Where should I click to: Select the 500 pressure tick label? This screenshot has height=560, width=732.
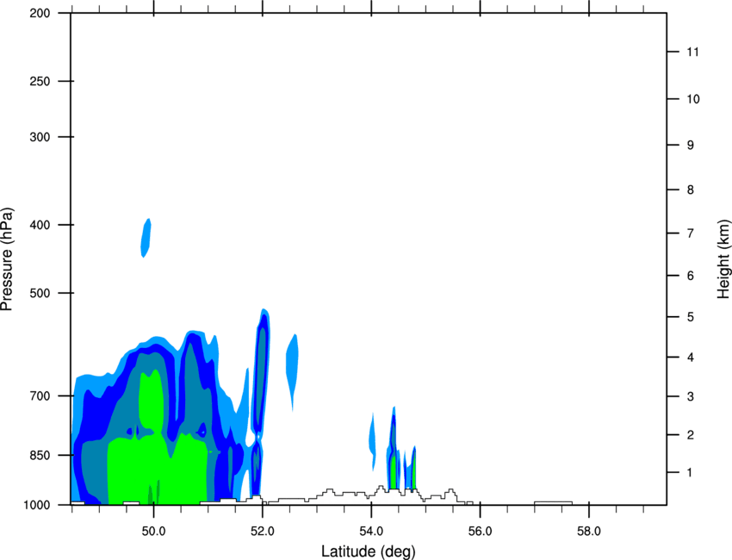click(40, 293)
